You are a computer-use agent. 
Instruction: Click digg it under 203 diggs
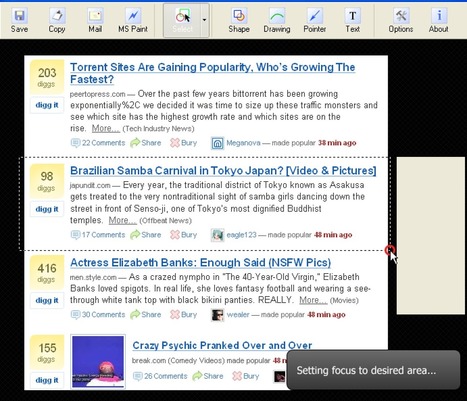coord(47,105)
